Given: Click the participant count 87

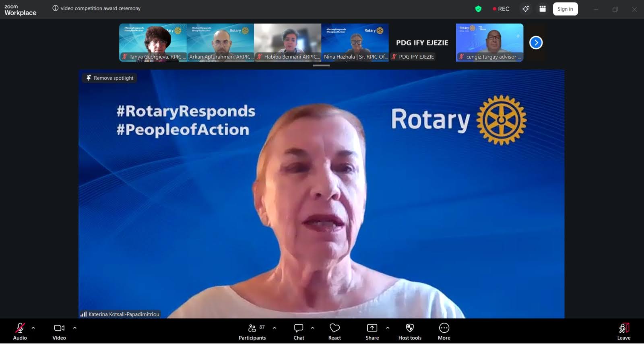Looking at the screenshot, I should [x=262, y=327].
